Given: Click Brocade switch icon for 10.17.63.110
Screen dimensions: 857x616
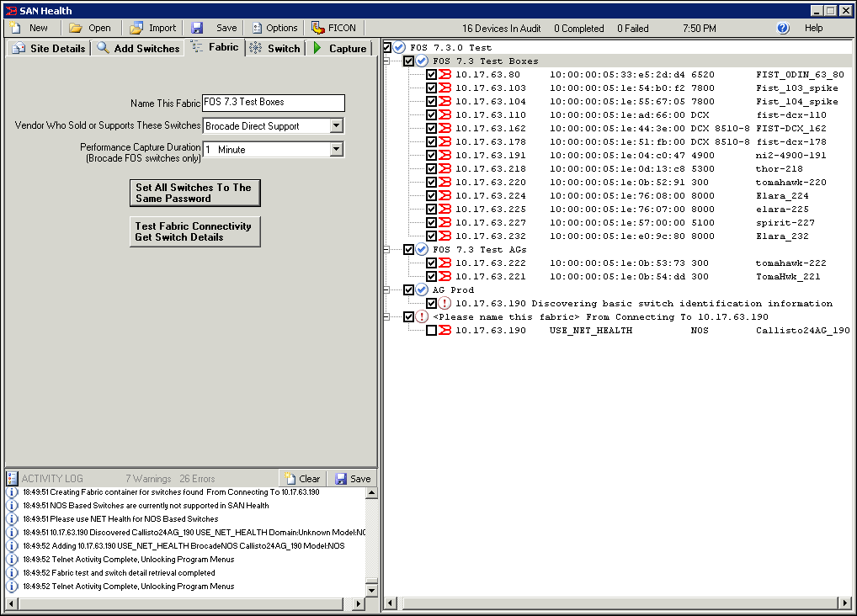Looking at the screenshot, I should 445,114.
